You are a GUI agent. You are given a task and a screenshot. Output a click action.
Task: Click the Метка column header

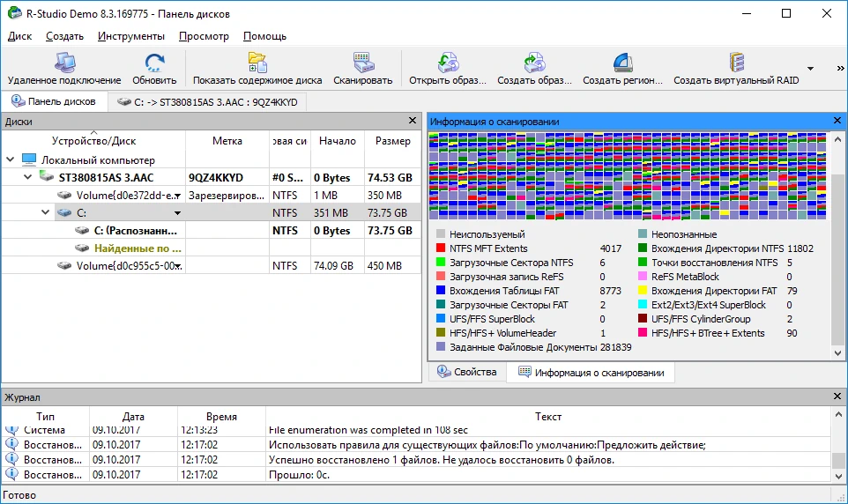point(227,141)
